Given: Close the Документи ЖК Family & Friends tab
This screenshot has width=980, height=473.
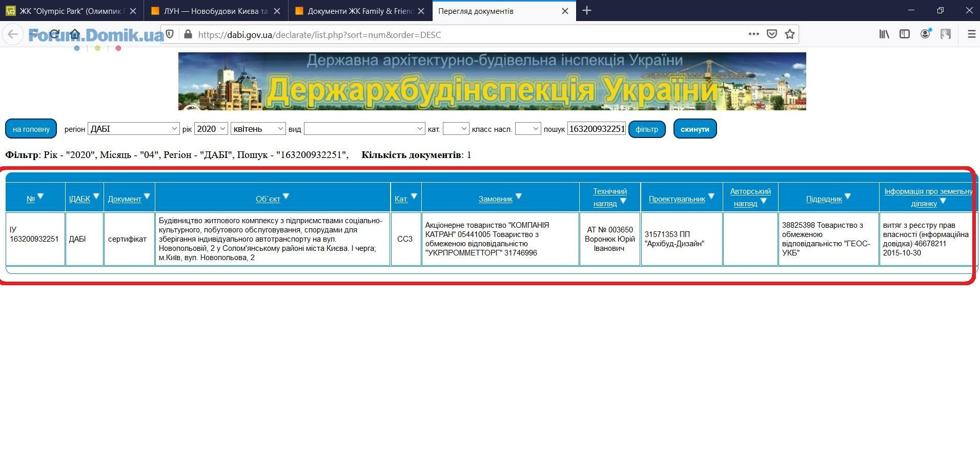Looking at the screenshot, I should [421, 11].
